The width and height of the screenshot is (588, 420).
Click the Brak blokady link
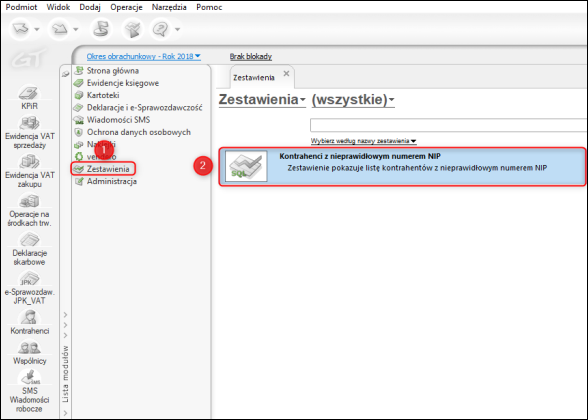250,56
